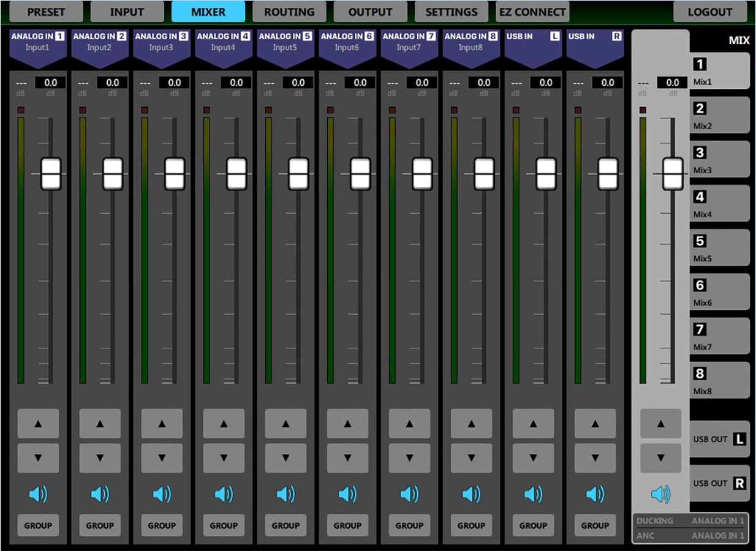Mute the Analog In 5 channel speaker icon
Screen dimensions: 756x551
285,494
